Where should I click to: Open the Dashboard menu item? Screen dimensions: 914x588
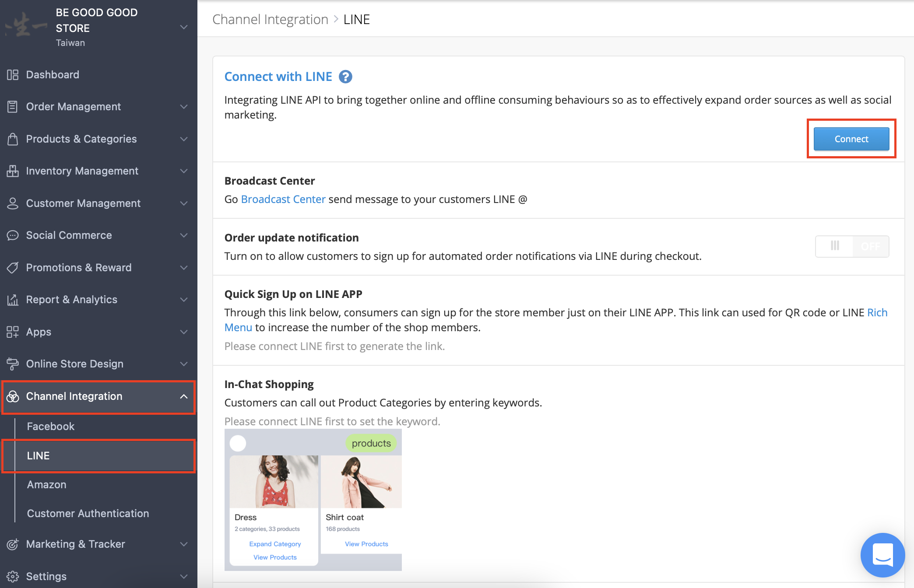click(x=53, y=75)
